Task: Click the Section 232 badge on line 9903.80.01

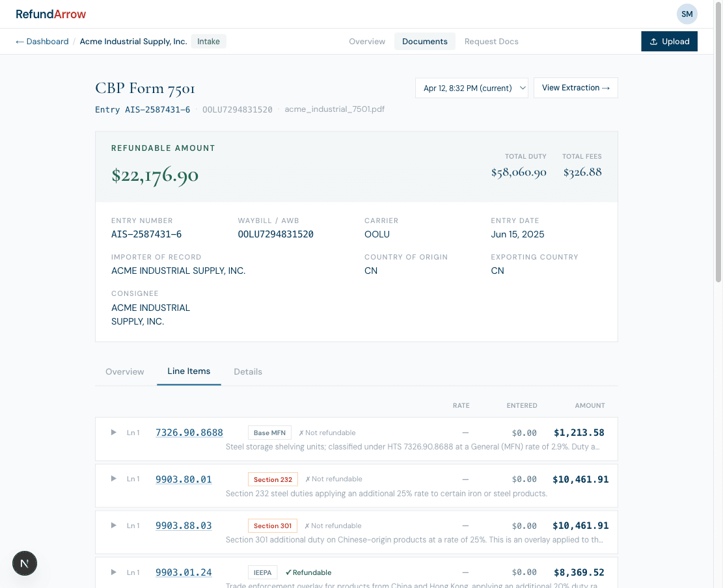Action: tap(272, 479)
